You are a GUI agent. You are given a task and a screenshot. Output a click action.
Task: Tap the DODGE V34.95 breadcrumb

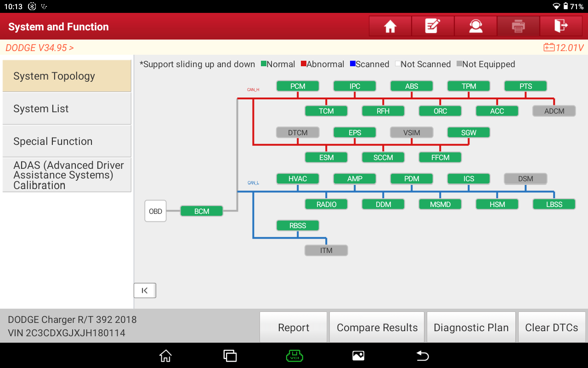pyautogui.click(x=40, y=48)
